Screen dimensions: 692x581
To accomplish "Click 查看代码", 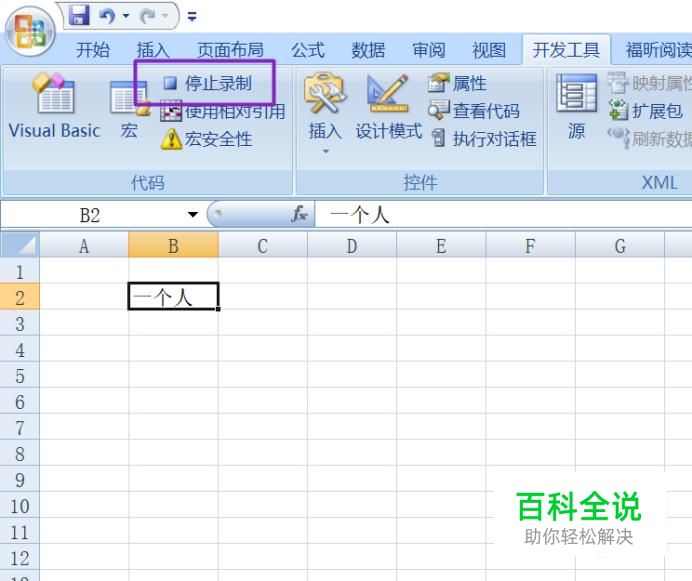I will 474,111.
